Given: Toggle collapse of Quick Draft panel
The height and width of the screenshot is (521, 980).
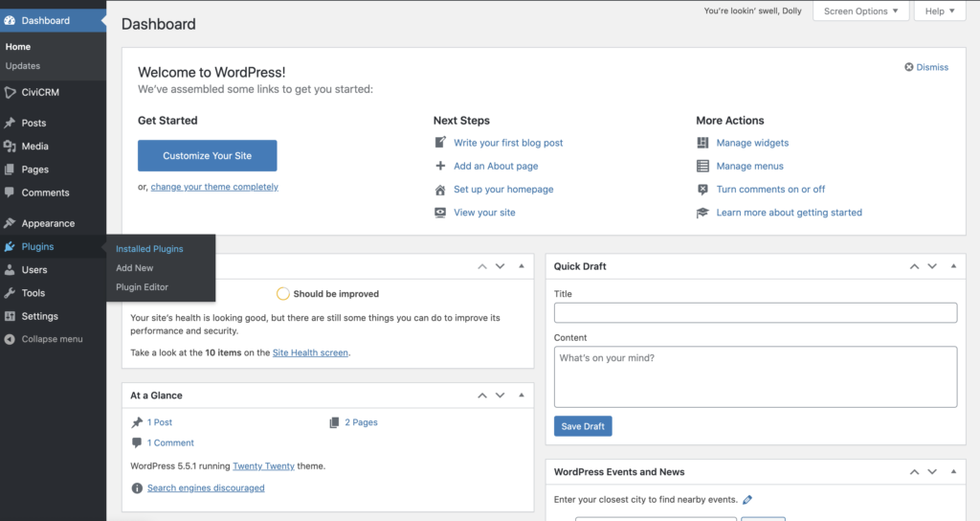Looking at the screenshot, I should point(953,266).
